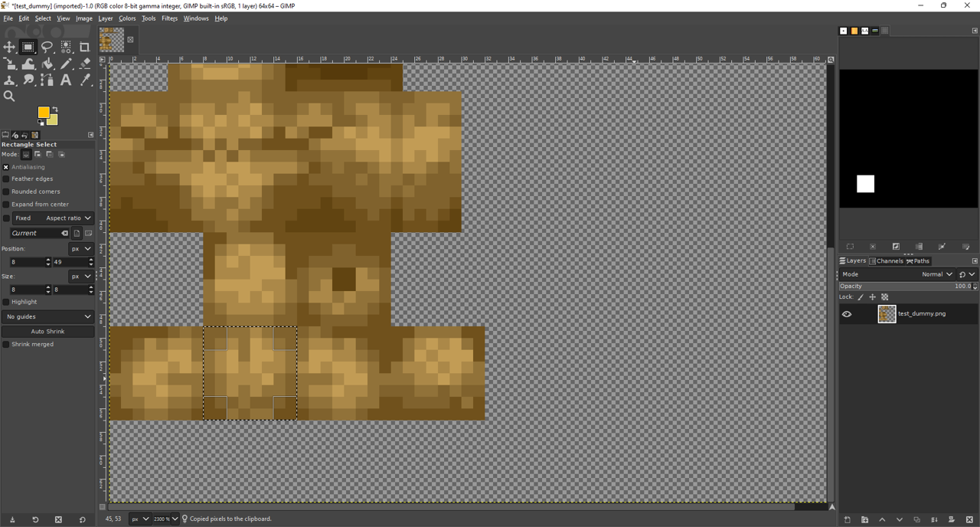Click save selection to channel icon
Viewport: 980px width, 527px height.
coord(919,247)
